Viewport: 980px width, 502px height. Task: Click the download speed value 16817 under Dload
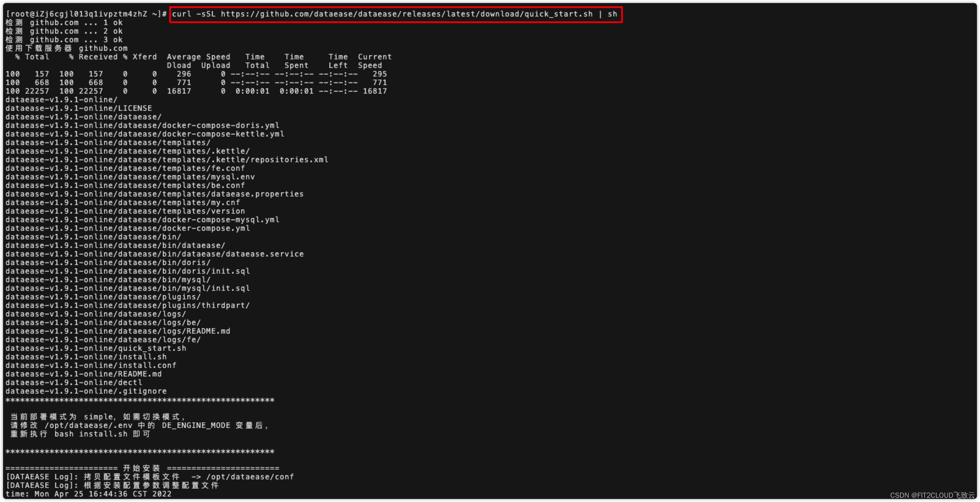click(179, 91)
